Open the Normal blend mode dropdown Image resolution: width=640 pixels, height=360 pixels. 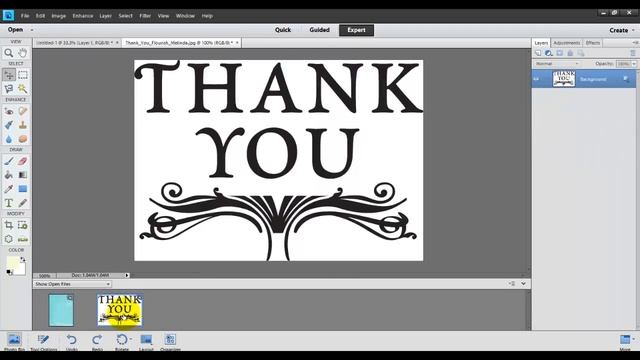[x=557, y=64]
